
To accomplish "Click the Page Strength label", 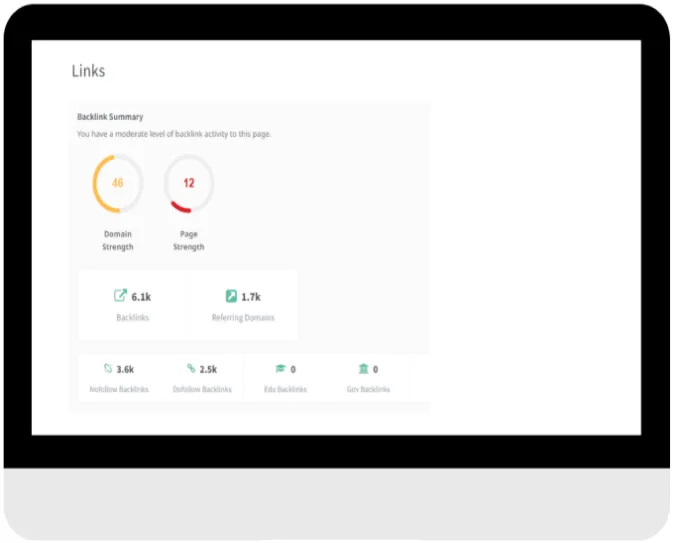I will 188,240.
